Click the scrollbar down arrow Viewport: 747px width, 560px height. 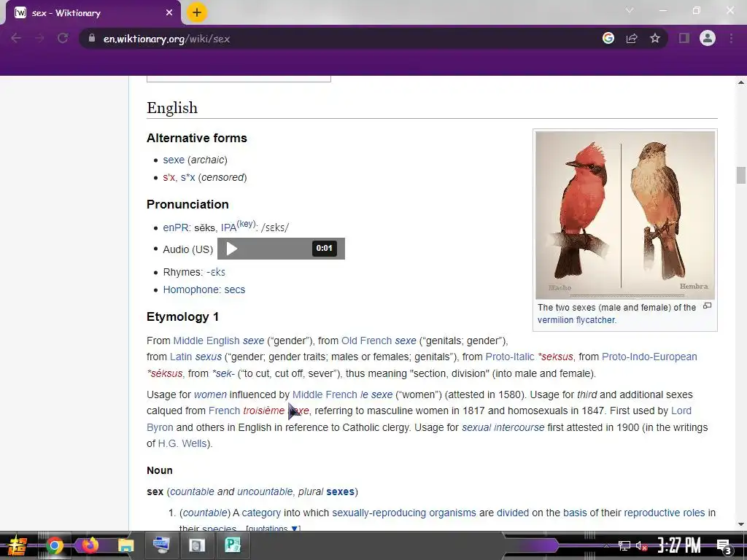click(x=741, y=524)
